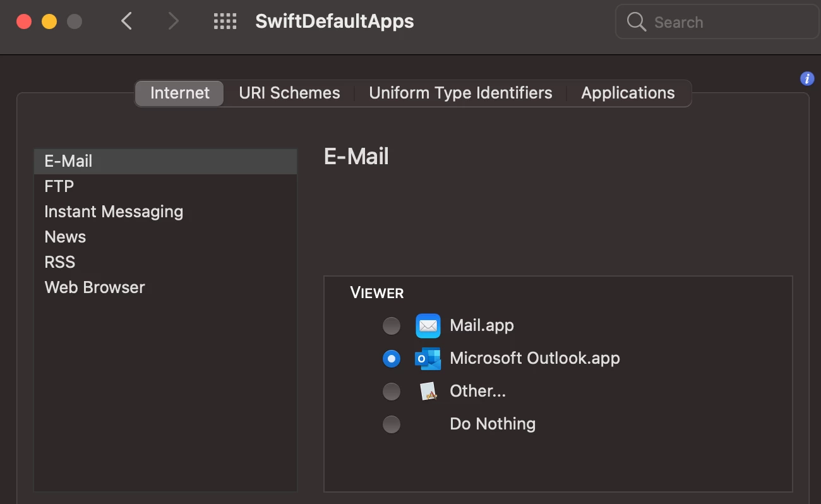The width and height of the screenshot is (821, 504).
Task: Click the Other... application icon
Action: (x=429, y=392)
